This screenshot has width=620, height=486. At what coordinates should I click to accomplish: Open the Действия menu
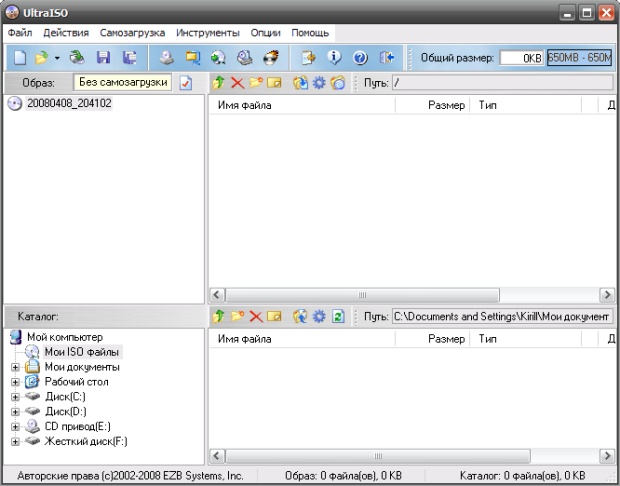click(x=66, y=33)
